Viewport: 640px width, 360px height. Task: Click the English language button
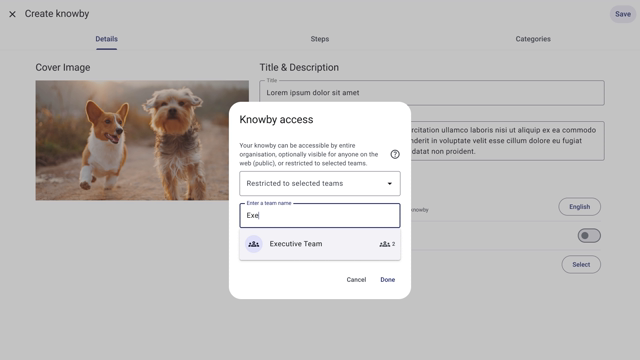579,207
